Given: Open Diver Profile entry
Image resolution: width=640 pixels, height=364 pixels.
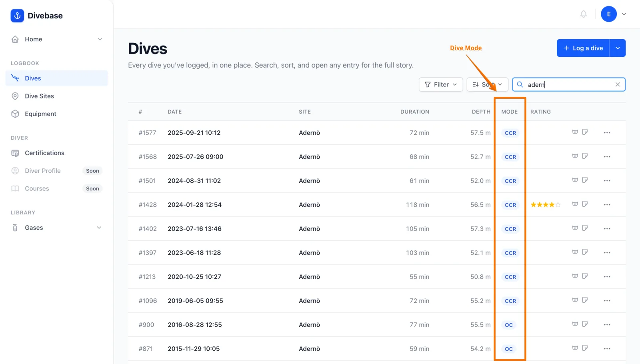Looking at the screenshot, I should click(56, 171).
